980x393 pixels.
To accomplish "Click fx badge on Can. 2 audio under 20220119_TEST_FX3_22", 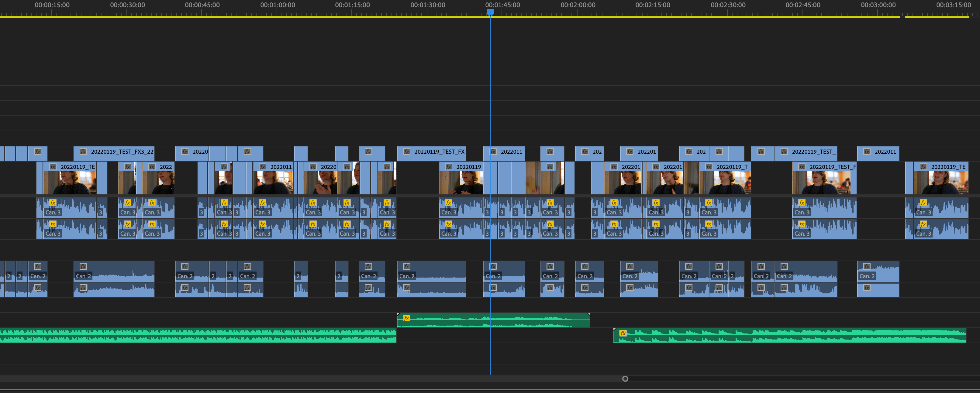I will click(83, 266).
